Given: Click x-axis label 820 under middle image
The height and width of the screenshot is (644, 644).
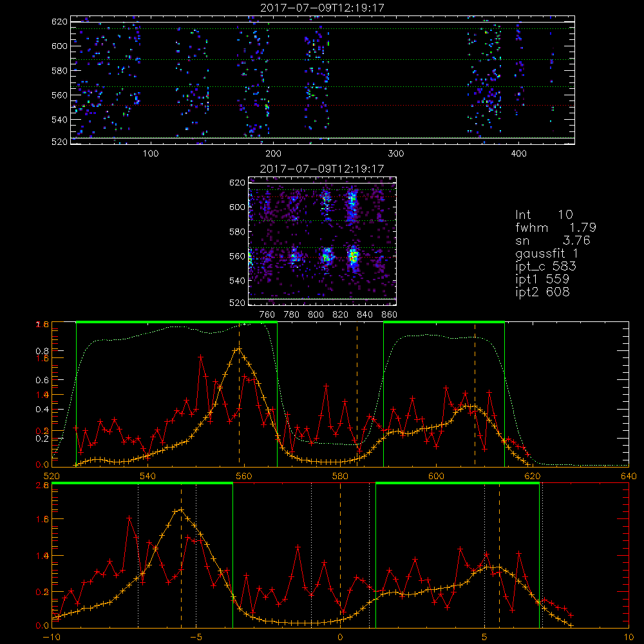Looking at the screenshot, I should coord(341,315).
